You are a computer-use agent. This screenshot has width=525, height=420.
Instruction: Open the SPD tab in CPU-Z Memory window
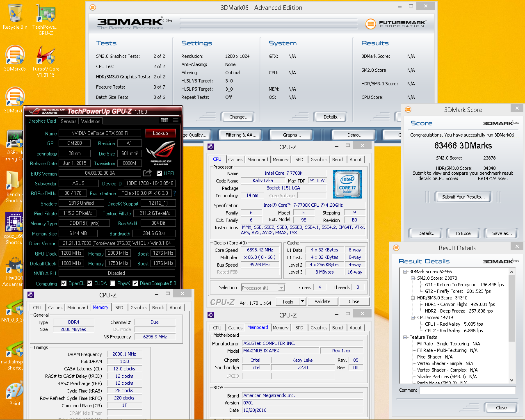point(119,308)
